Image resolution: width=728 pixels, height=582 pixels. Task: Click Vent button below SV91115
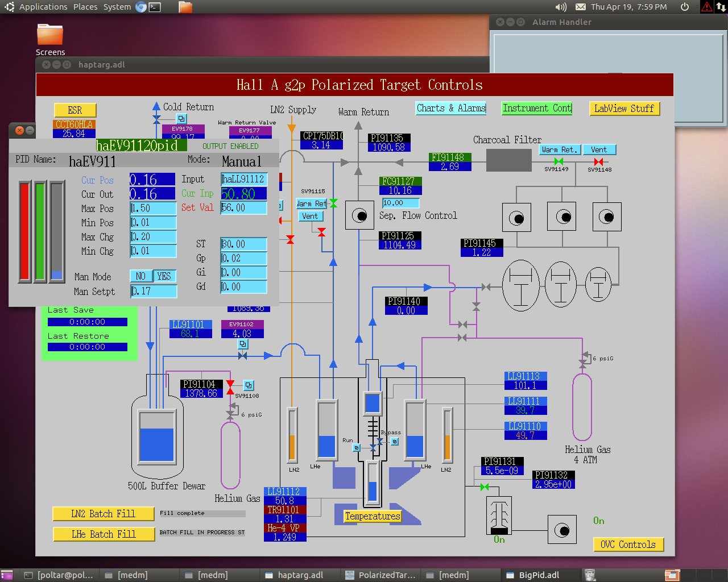[311, 216]
